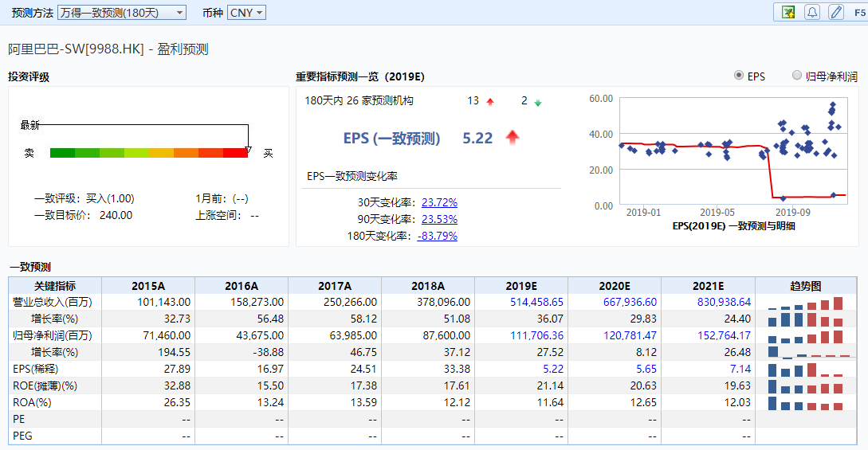The width and height of the screenshot is (868, 450).
Task: Click the red upgrade arrow beside 13
Action: (490, 101)
